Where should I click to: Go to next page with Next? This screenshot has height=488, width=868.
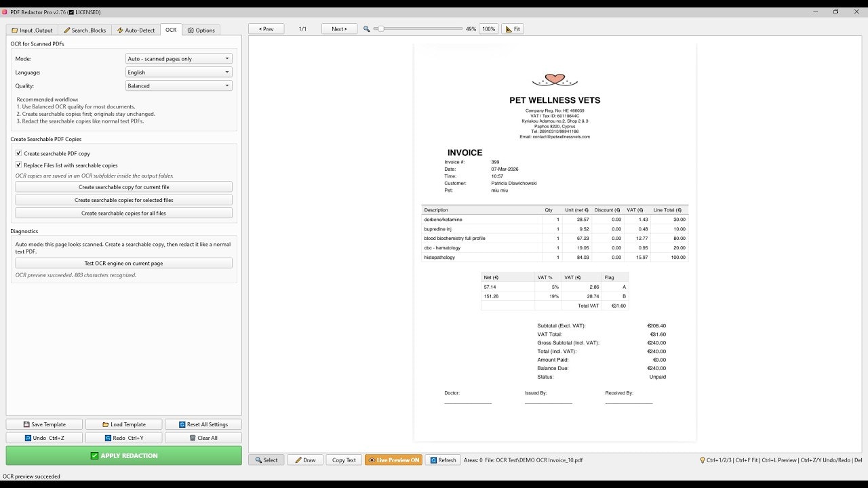(x=339, y=29)
